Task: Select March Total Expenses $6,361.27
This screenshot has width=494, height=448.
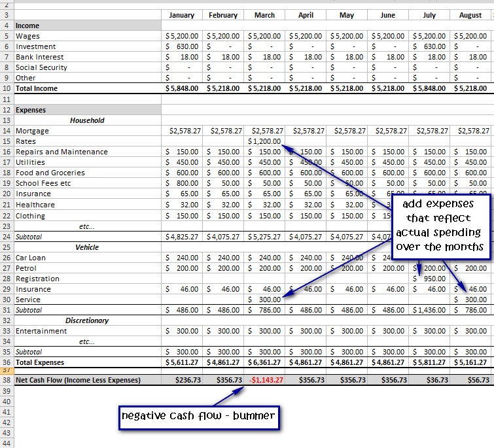Action: (264, 362)
